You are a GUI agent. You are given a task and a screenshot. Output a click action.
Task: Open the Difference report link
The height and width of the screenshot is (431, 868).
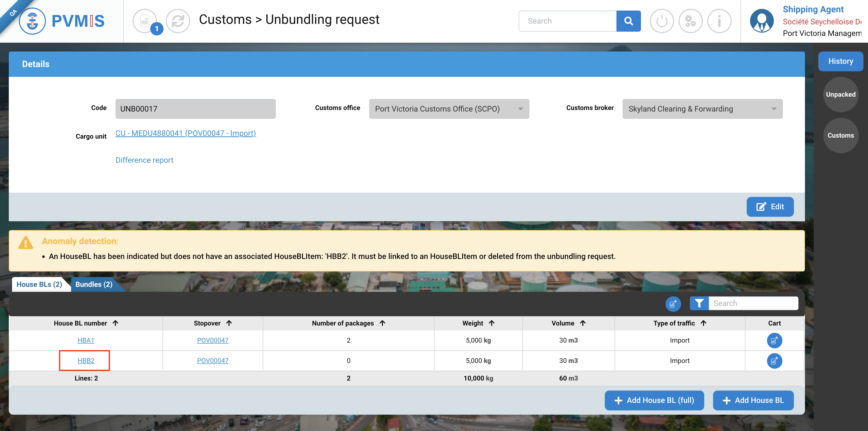(144, 160)
